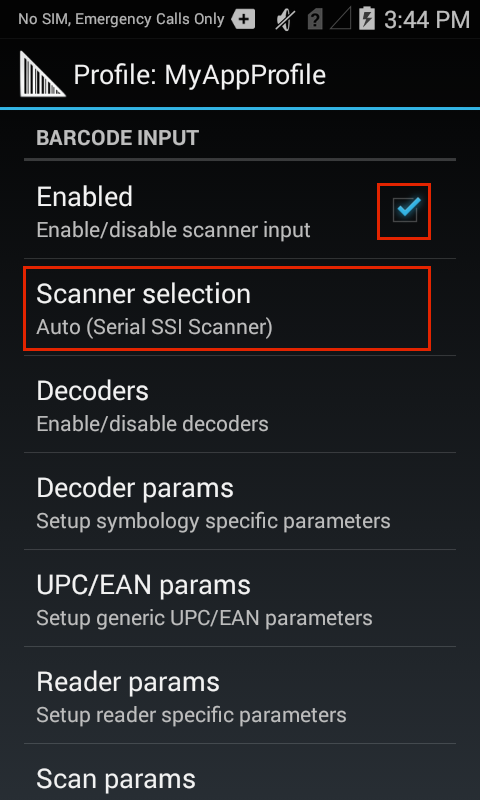Uncheck the Enabled scanner input checkbox
Screen dimensions: 480x800
click(x=406, y=210)
